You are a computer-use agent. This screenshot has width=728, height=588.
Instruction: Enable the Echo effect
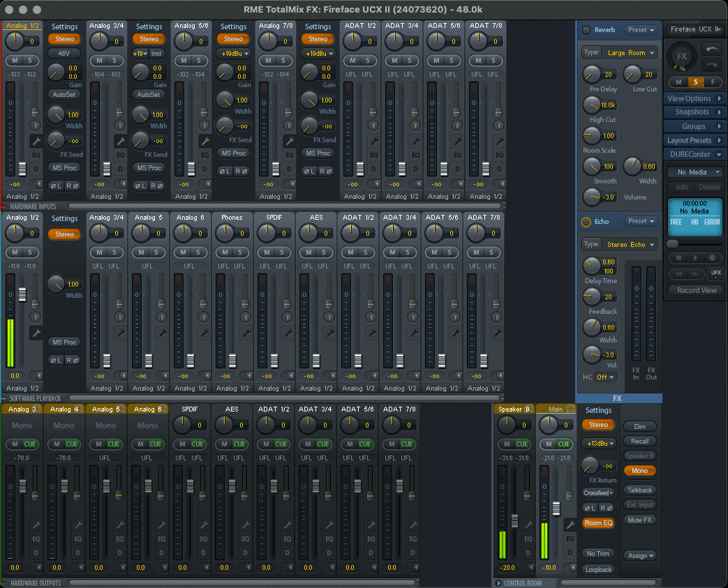click(586, 222)
